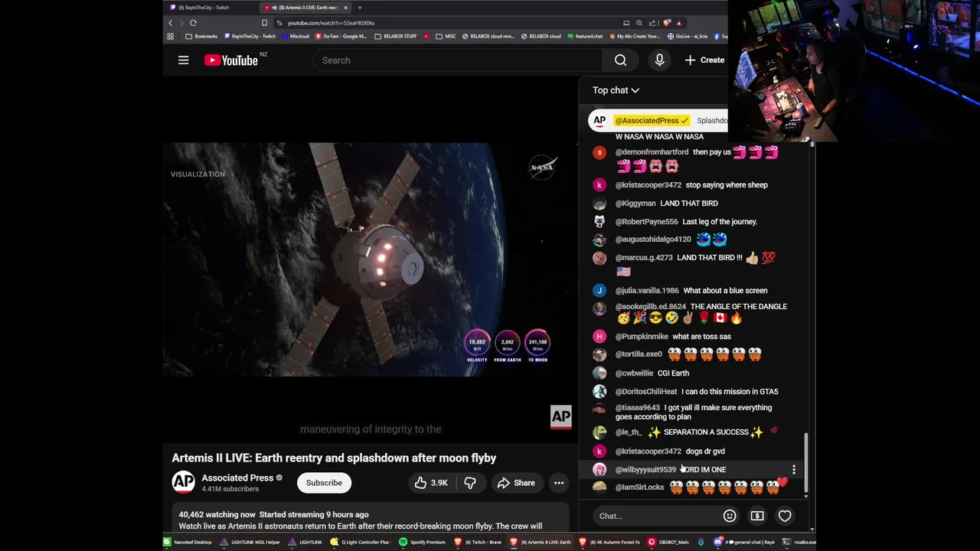Open the featured.chat bookmark
Viewport: 980px width, 551px height.
point(584,36)
